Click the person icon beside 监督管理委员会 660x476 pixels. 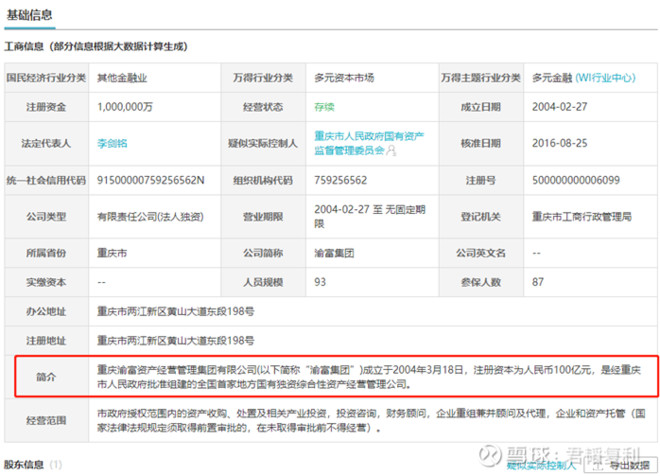[x=391, y=150]
